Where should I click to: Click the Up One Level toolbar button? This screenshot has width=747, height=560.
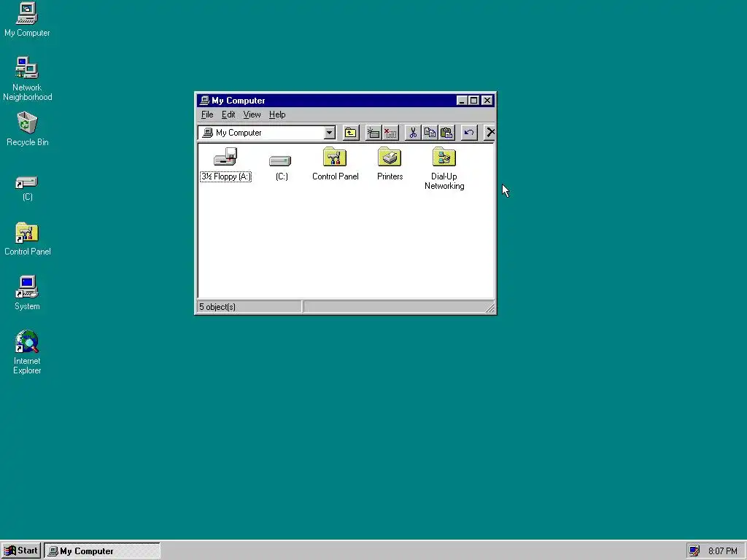pyautogui.click(x=351, y=133)
